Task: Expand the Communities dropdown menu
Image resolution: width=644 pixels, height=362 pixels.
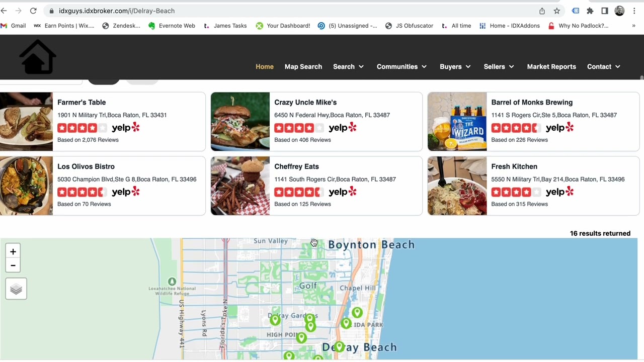Action: pos(401,66)
